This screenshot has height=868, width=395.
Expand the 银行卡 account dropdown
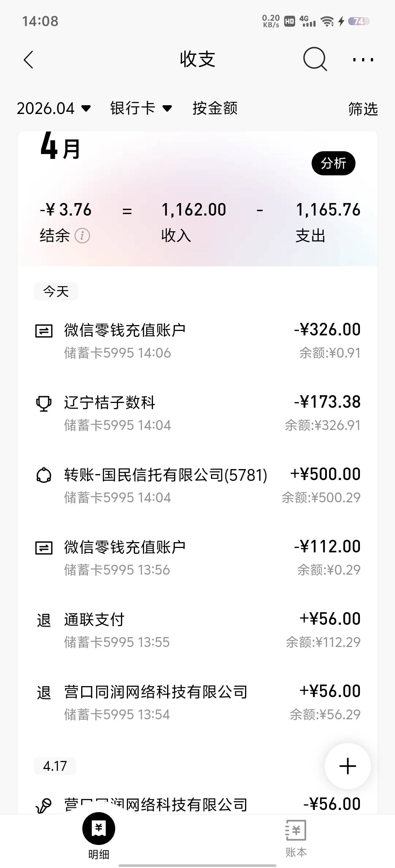point(141,108)
